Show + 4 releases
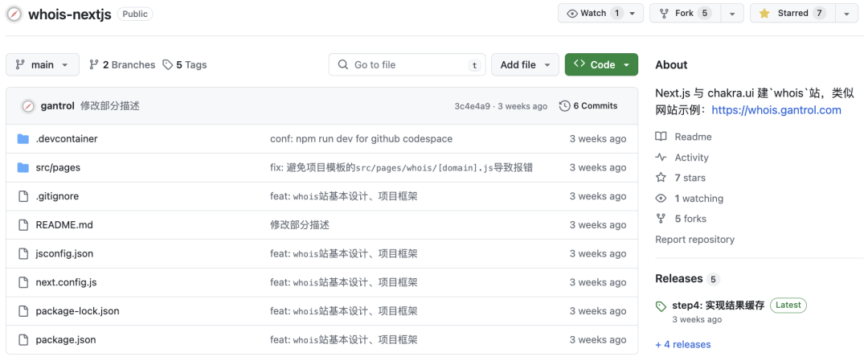This screenshot has width=868, height=361. 683,344
